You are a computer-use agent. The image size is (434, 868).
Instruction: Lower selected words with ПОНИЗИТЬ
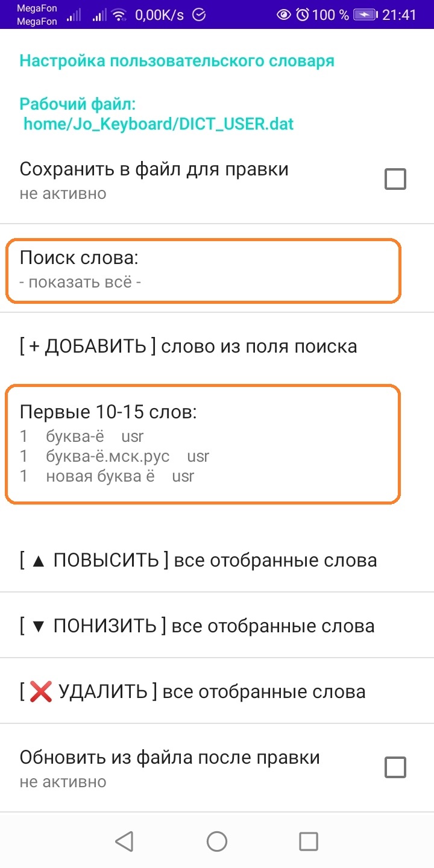coord(217,626)
